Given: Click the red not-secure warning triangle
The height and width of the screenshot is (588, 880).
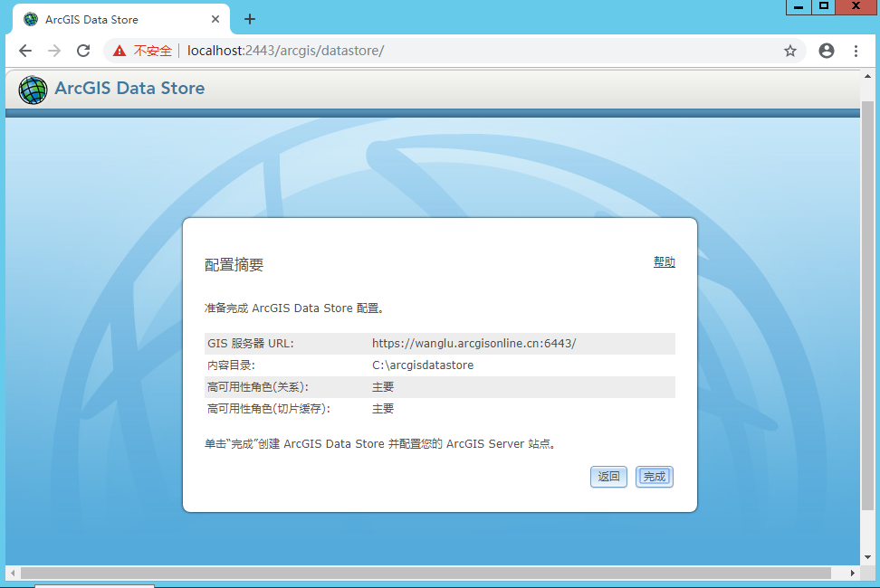Looking at the screenshot, I should pyautogui.click(x=119, y=51).
